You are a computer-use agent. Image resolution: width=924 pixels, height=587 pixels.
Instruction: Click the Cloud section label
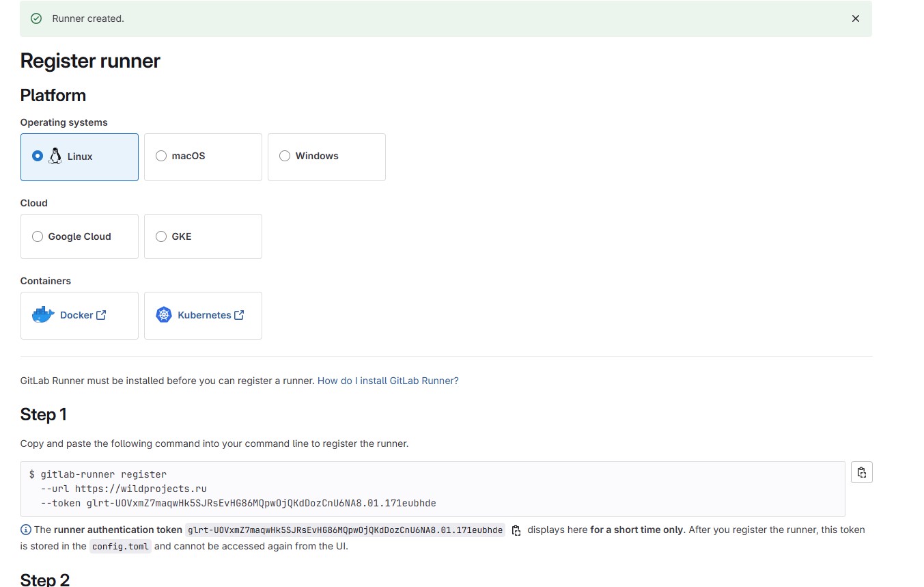pyautogui.click(x=34, y=203)
